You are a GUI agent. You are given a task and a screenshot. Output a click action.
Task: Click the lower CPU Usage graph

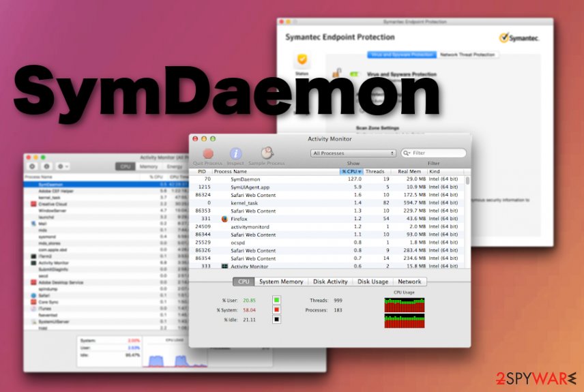tap(404, 320)
